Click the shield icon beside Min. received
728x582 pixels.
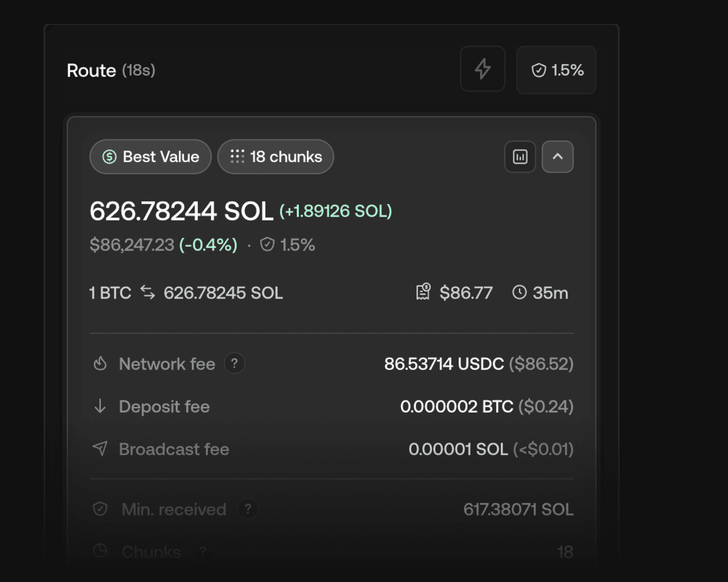tap(100, 509)
